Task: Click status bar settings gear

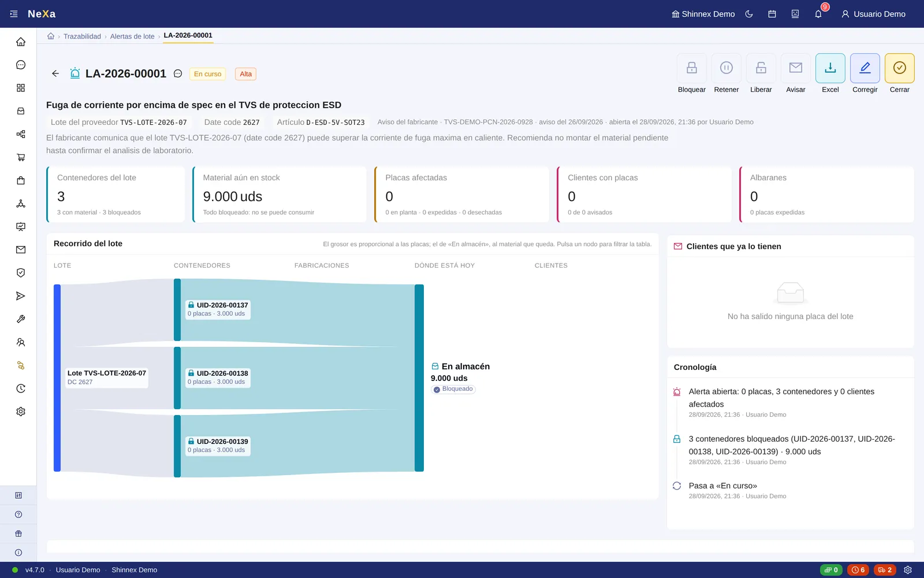Action: click(x=908, y=570)
